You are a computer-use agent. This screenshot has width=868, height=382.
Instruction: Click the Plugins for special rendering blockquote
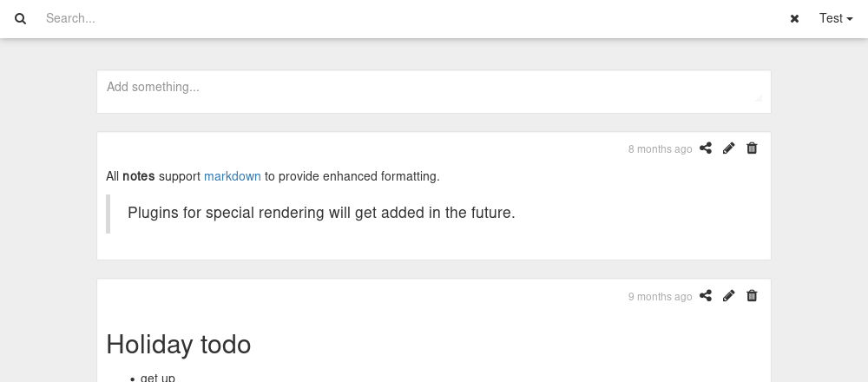321,213
